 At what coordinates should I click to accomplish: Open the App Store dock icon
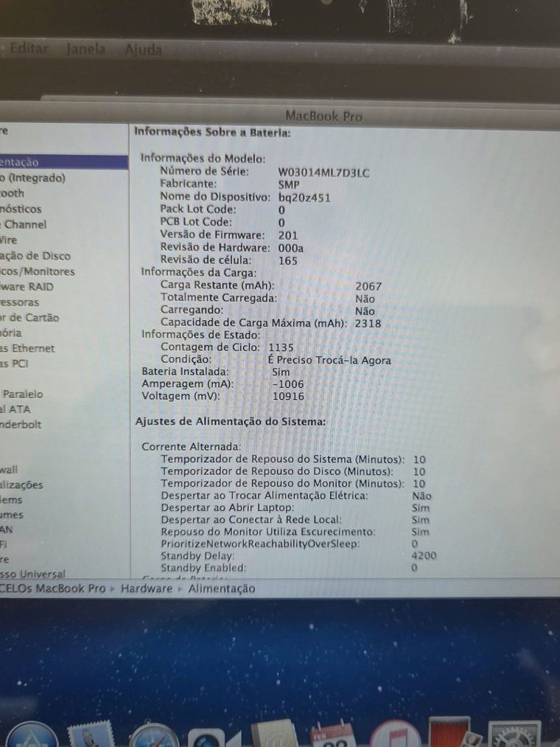[32, 735]
